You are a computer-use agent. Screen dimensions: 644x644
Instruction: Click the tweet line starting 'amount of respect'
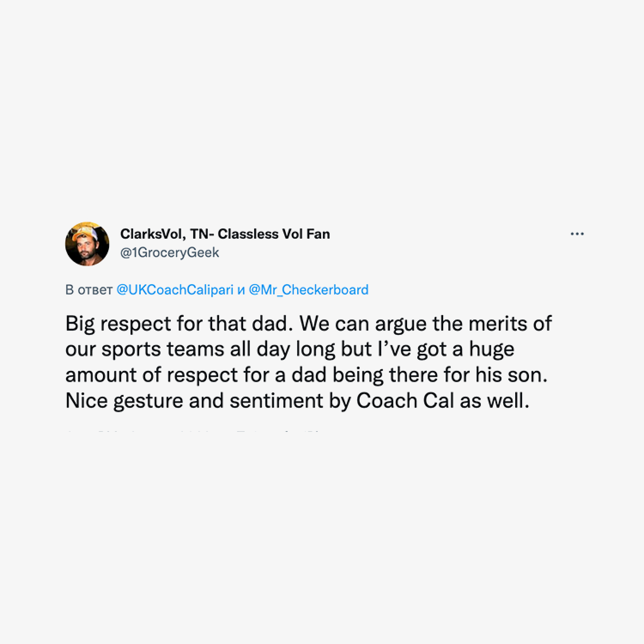[x=307, y=375]
